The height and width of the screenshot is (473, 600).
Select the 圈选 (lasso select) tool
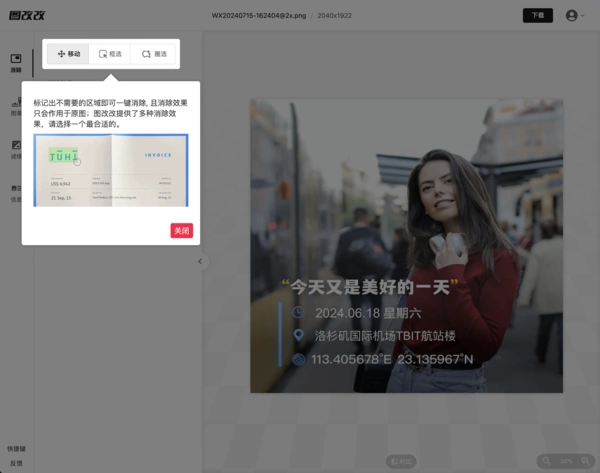point(153,54)
